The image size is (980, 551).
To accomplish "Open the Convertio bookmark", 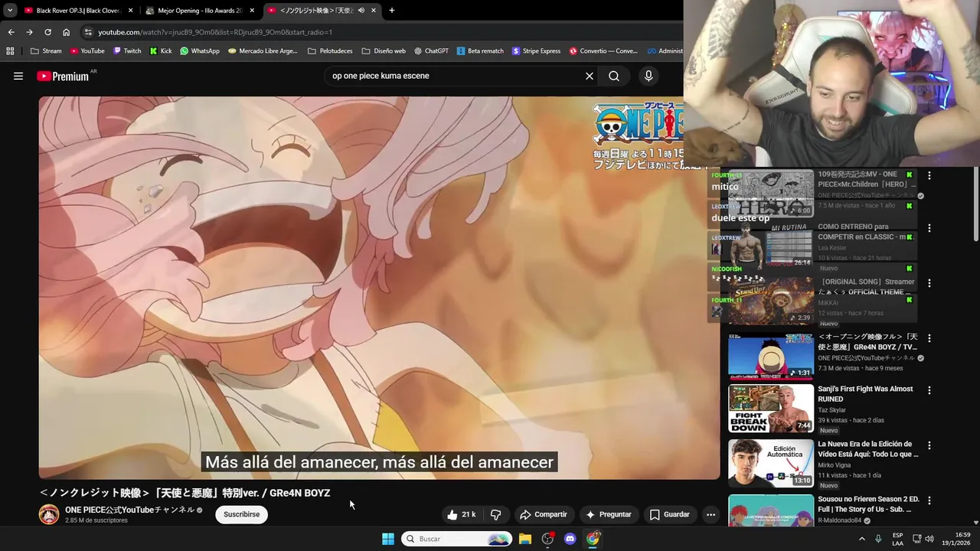I will (603, 51).
